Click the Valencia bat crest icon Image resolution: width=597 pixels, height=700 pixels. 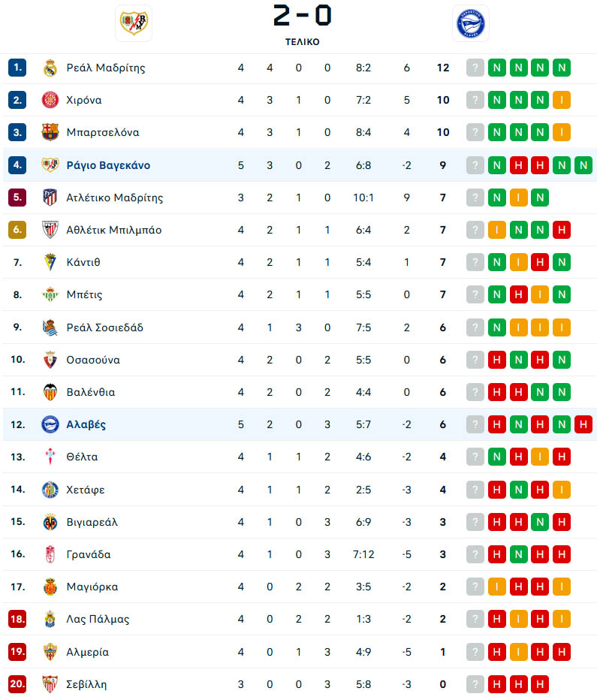(50, 392)
